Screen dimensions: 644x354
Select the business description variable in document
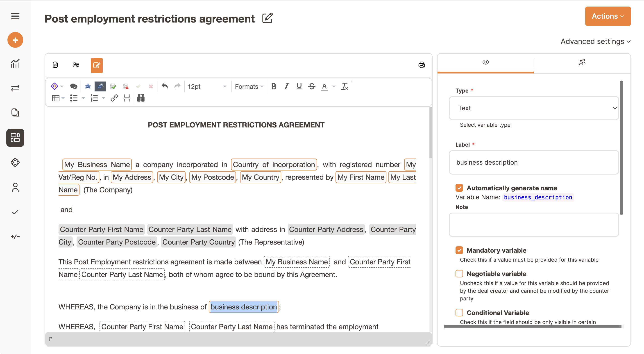point(243,307)
